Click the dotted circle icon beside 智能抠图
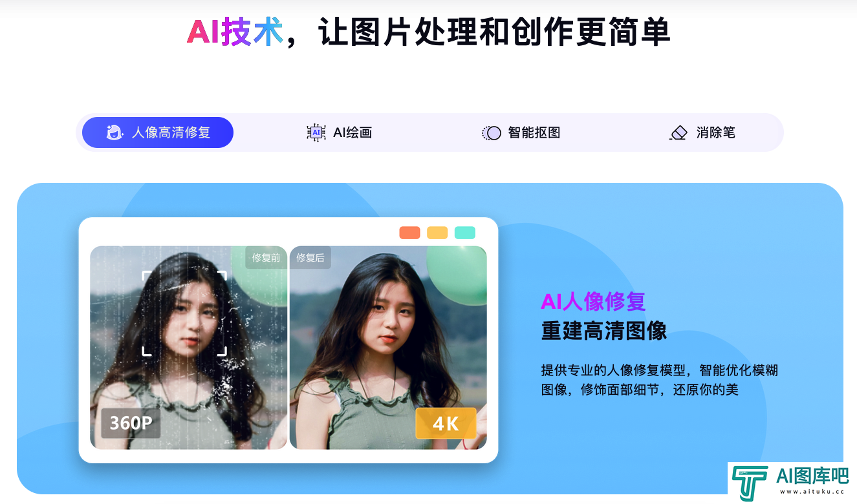Viewport: 857px width, 504px height. pyautogui.click(x=492, y=133)
